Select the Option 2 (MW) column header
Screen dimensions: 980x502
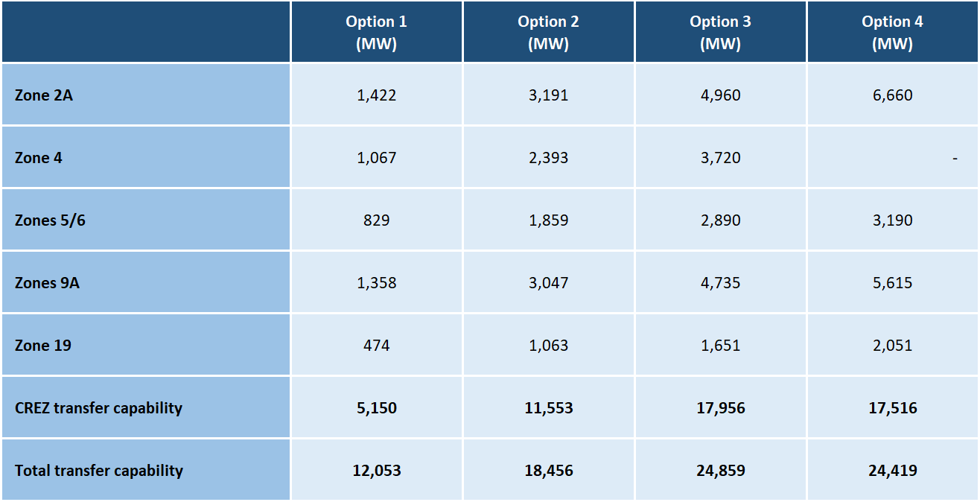click(x=548, y=32)
